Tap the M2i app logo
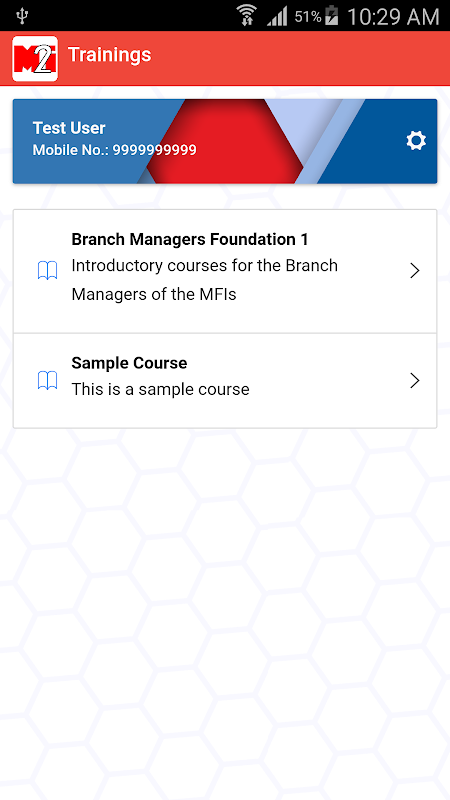 pos(35,59)
